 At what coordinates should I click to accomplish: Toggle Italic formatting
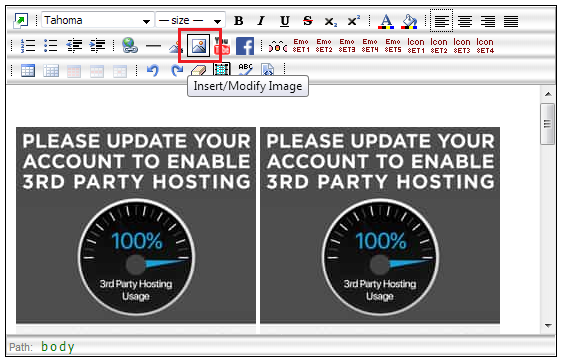pyautogui.click(x=261, y=21)
